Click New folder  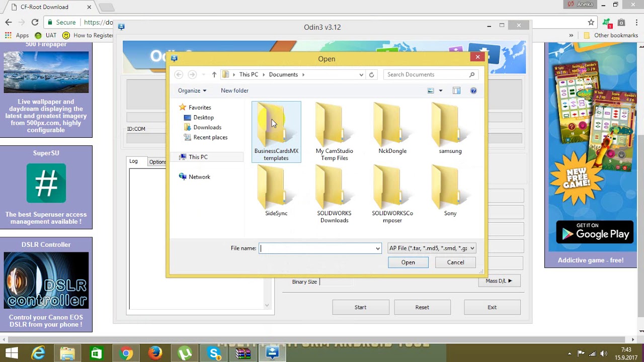[234, 90]
